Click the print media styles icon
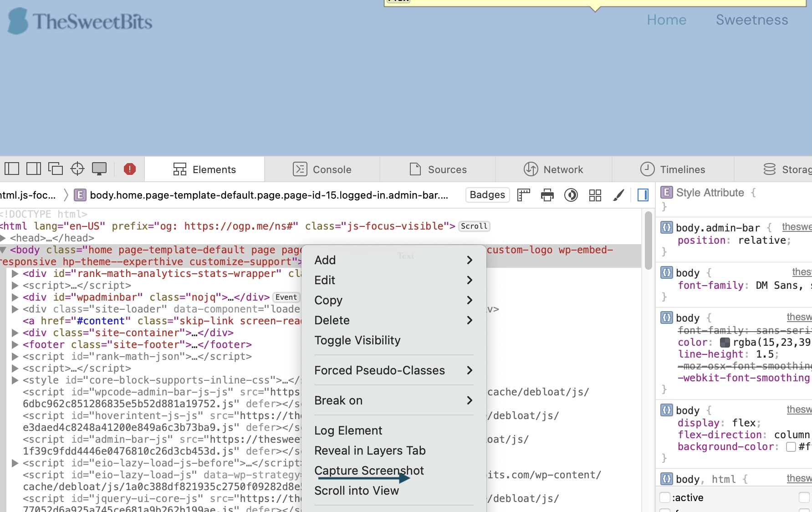The image size is (812, 512). tap(547, 195)
